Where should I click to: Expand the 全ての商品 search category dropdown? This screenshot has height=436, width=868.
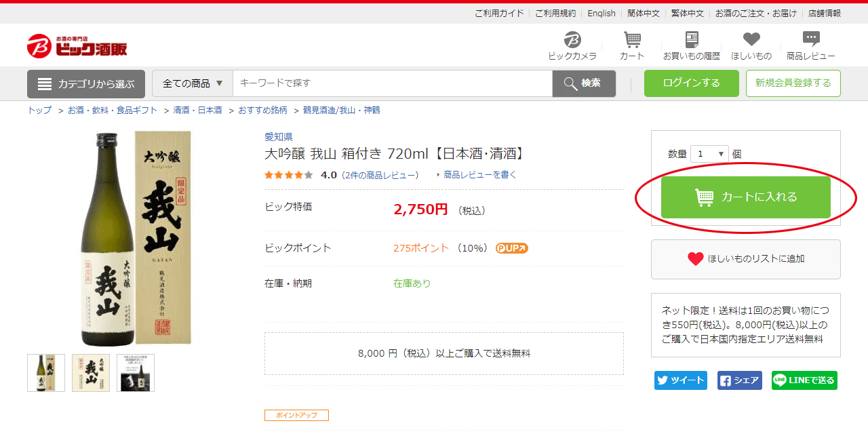pyautogui.click(x=193, y=83)
